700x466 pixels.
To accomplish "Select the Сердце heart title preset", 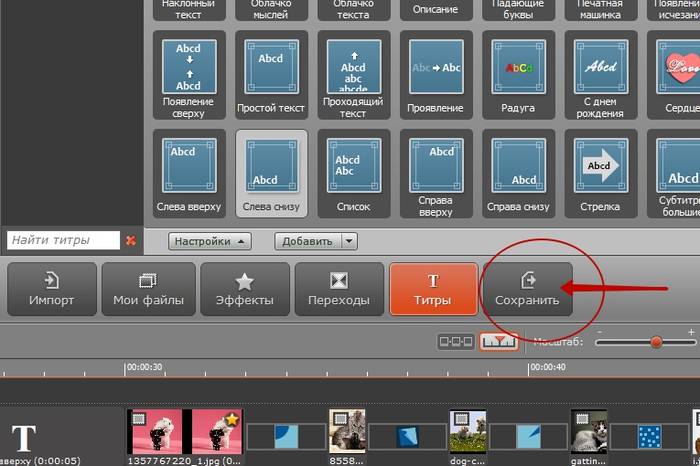I will coord(681,68).
